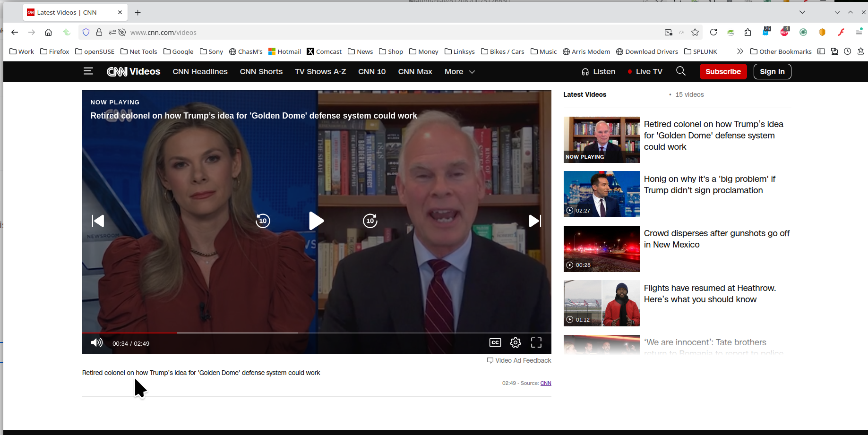Open the New Mexico gunshots video thumbnail

point(602,249)
